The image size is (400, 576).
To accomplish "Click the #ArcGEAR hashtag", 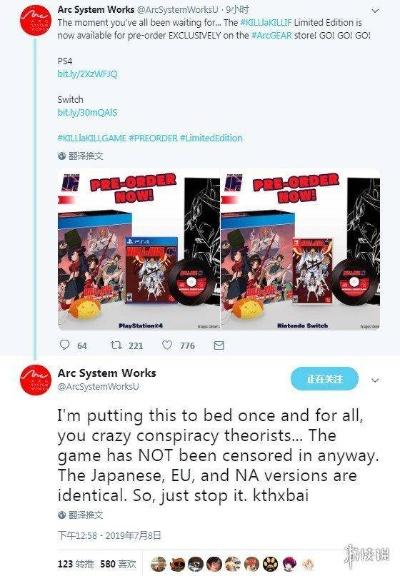I will pyautogui.click(x=271, y=36).
